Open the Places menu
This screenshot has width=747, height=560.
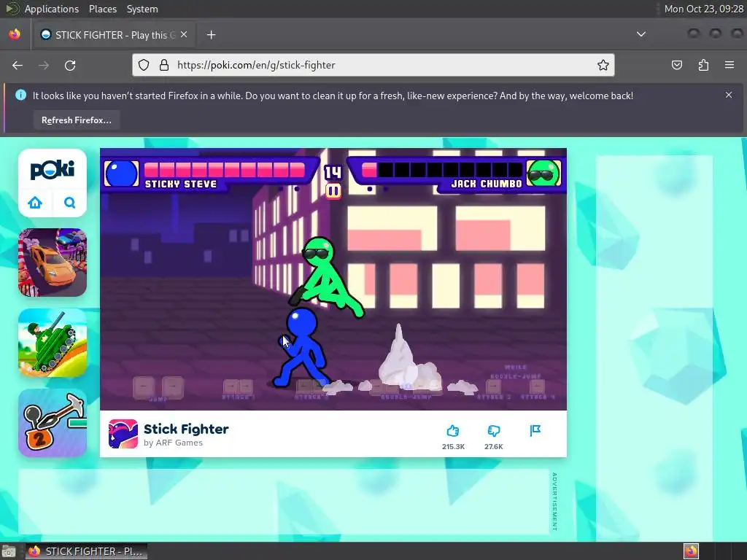point(102,9)
